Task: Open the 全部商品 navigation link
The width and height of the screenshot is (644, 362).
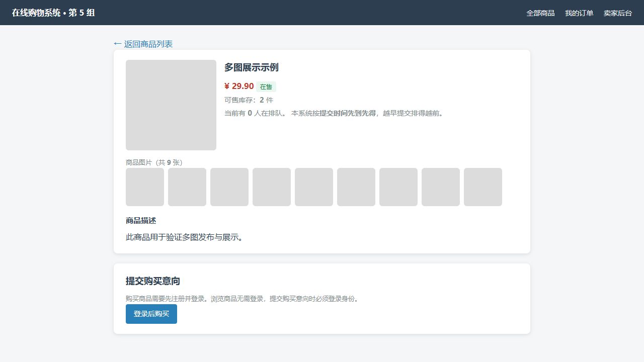Action: click(540, 13)
